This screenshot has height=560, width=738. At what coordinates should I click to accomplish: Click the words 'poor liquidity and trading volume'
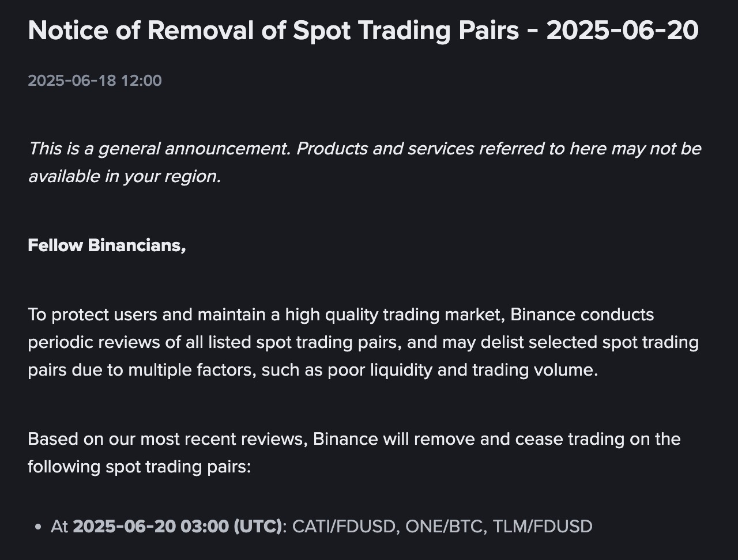pyautogui.click(x=463, y=370)
